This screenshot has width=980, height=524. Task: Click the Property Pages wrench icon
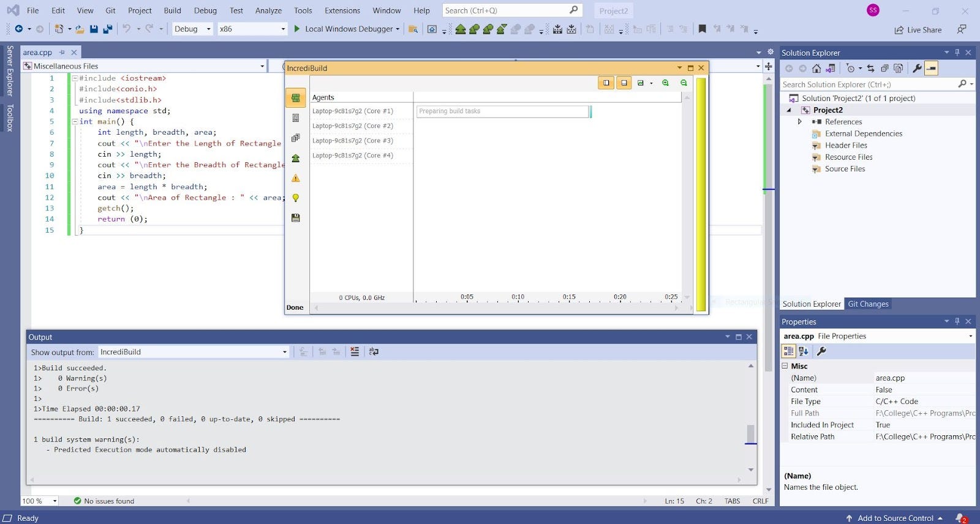point(821,351)
